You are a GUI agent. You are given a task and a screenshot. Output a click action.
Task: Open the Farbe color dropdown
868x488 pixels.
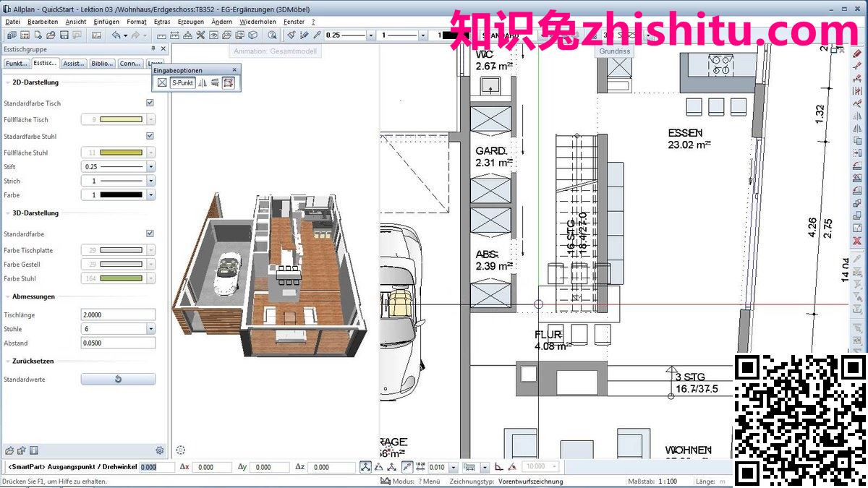[x=151, y=195]
